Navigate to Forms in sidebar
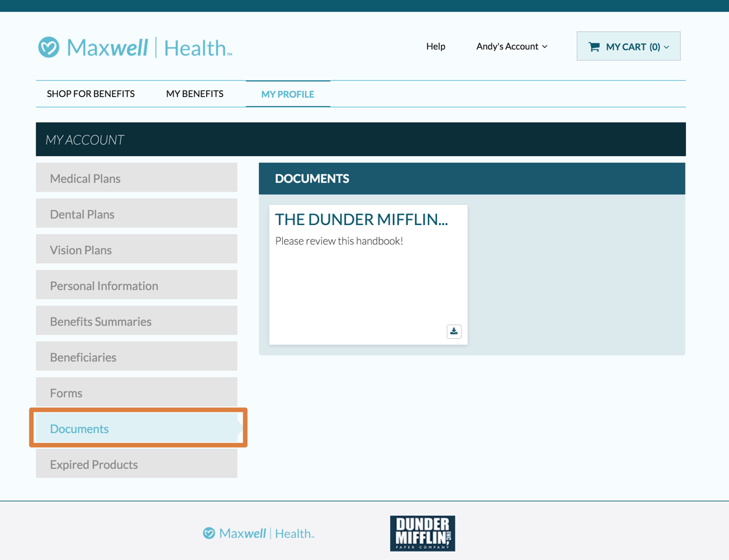Image resolution: width=729 pixels, height=560 pixels. [137, 393]
